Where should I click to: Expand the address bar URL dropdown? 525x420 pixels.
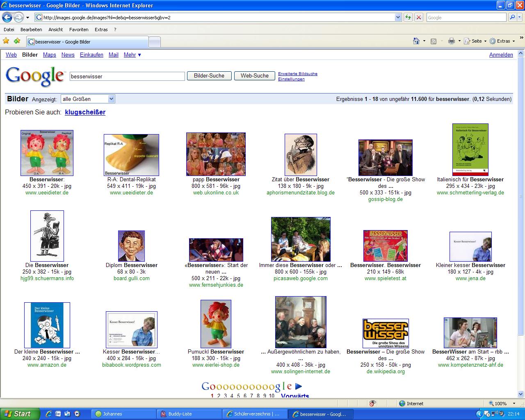pos(398,17)
